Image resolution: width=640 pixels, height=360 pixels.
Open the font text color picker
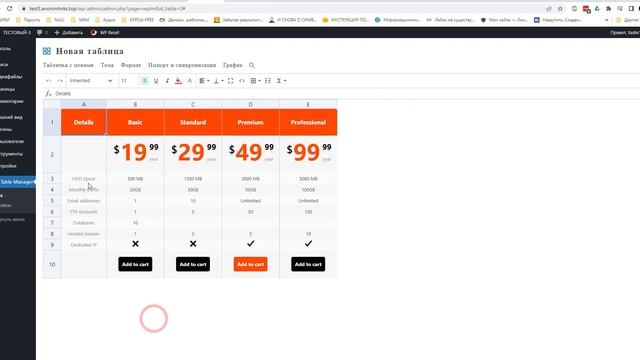189,81
